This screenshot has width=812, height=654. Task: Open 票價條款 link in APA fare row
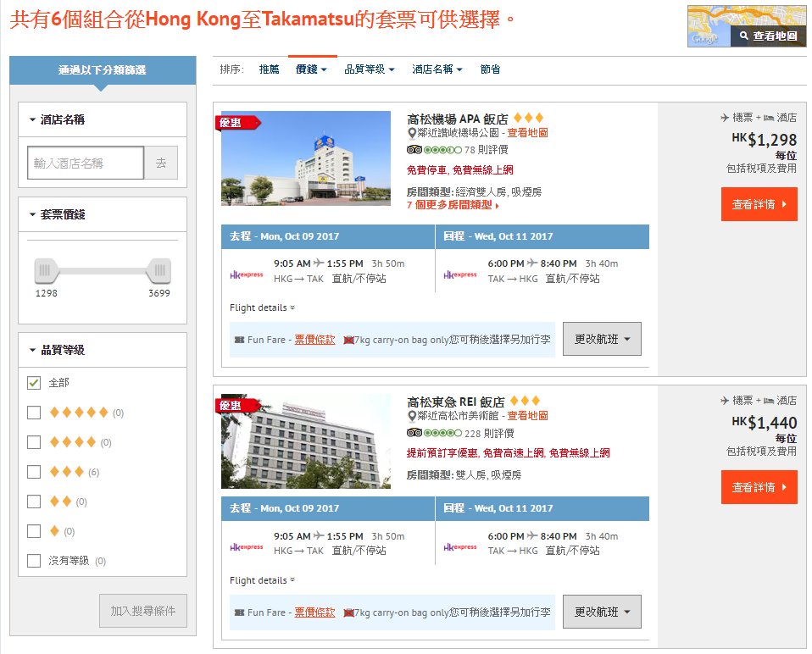314,340
